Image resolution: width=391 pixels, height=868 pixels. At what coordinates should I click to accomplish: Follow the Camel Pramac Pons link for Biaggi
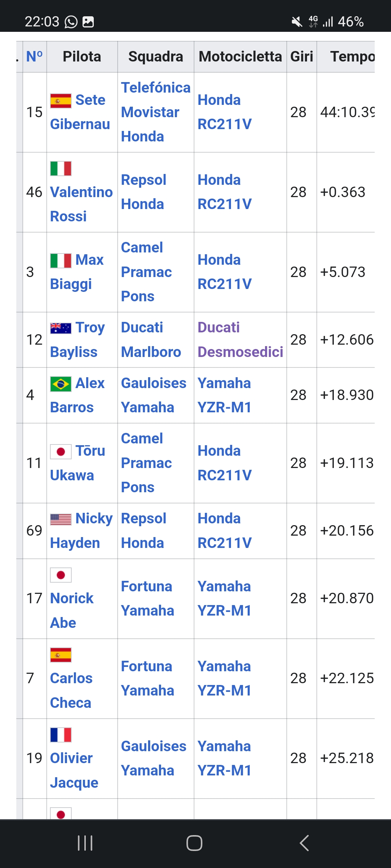pos(146,272)
